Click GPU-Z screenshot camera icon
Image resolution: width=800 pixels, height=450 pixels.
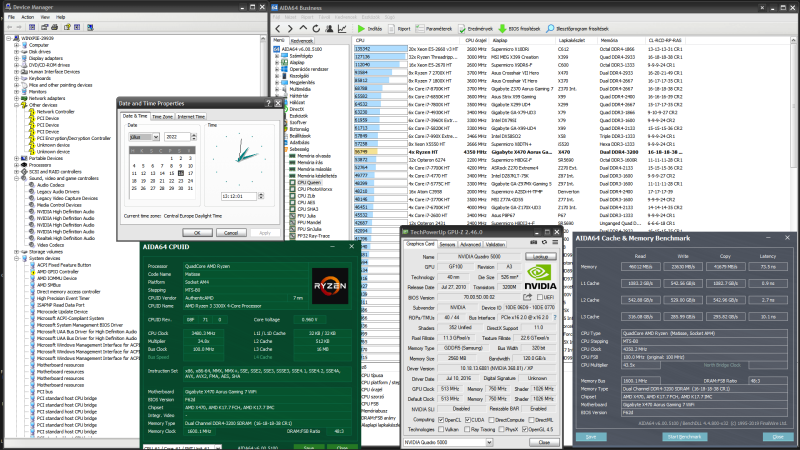(x=534, y=242)
